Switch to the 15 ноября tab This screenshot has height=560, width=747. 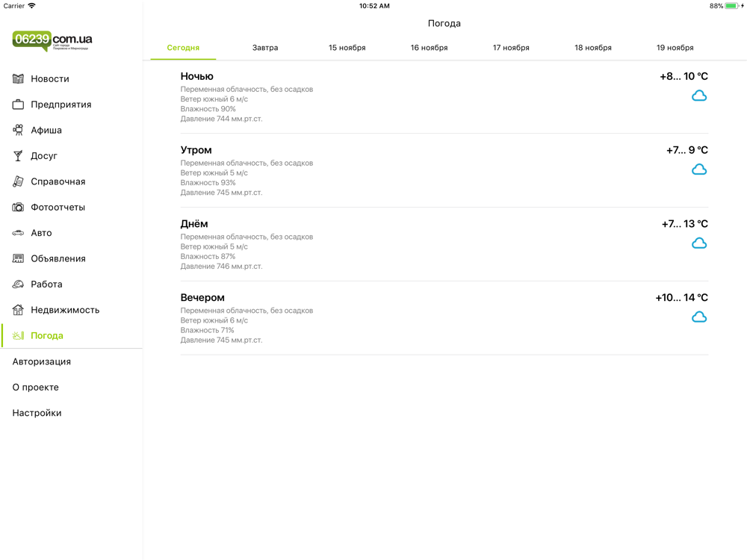347,48
